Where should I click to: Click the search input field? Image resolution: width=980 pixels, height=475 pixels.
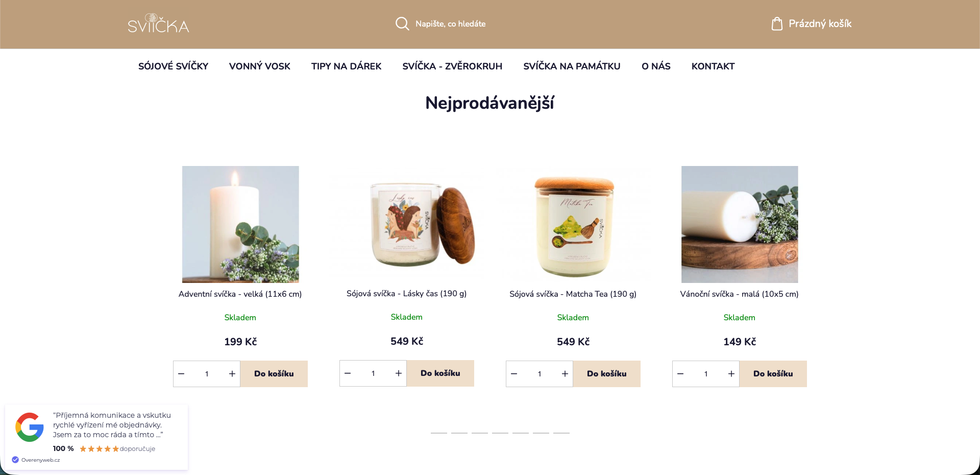450,23
